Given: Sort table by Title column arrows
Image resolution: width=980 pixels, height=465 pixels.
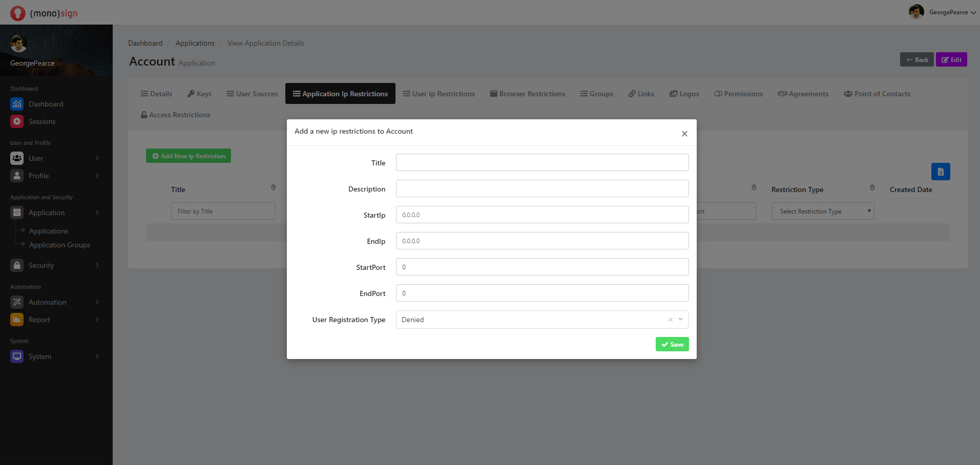Looking at the screenshot, I should point(274,188).
